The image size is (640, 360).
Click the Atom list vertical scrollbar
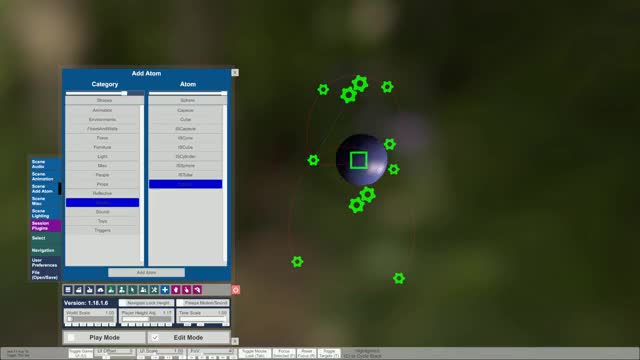[225, 184]
